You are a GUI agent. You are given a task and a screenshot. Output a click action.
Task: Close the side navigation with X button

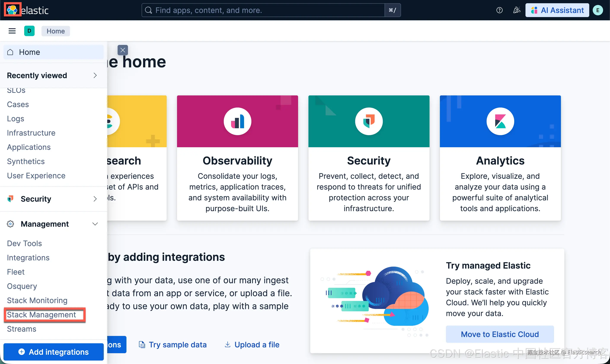coord(123,50)
